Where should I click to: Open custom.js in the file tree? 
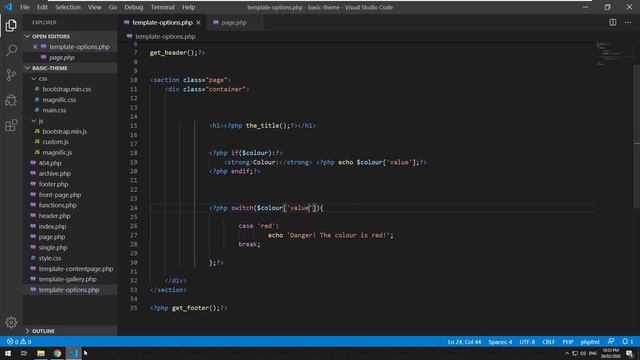(x=55, y=142)
